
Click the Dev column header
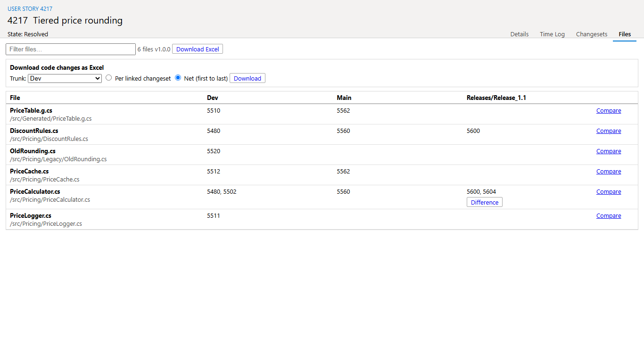(213, 98)
